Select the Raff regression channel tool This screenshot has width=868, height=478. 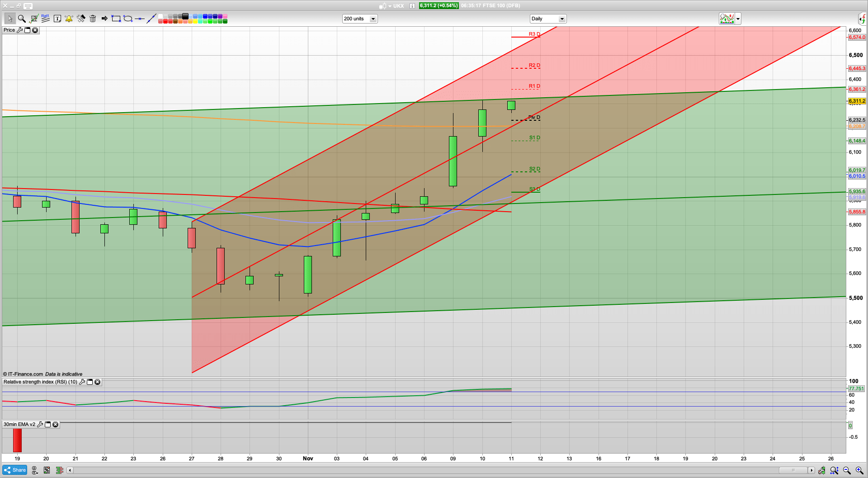click(45, 19)
